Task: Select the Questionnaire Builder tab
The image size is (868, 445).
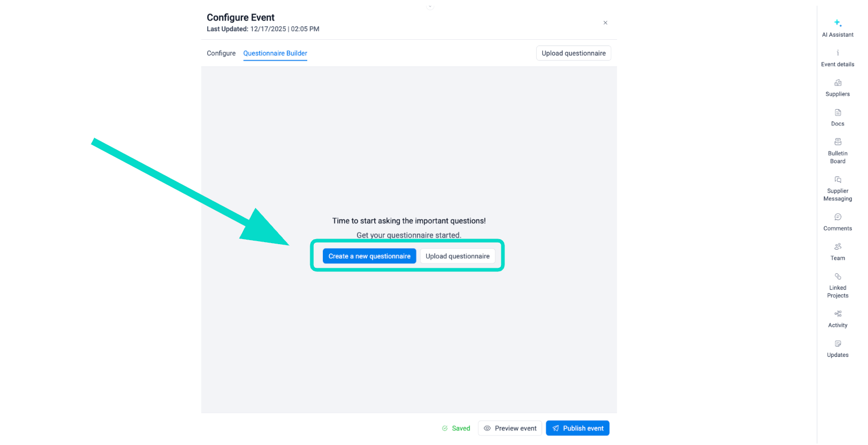Action: click(x=275, y=53)
